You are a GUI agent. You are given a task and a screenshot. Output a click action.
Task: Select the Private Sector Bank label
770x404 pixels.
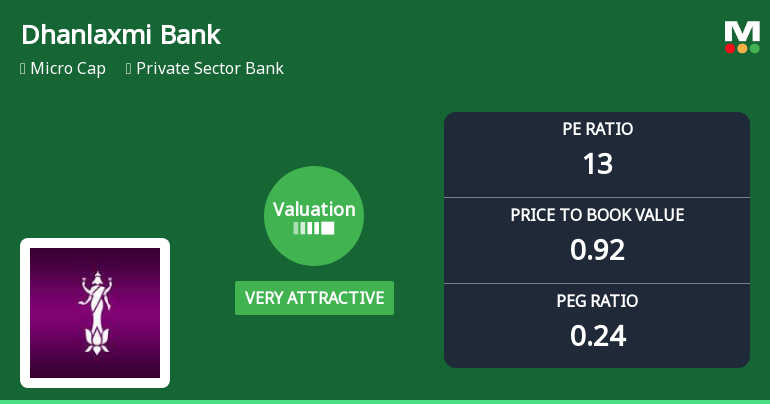(x=210, y=68)
